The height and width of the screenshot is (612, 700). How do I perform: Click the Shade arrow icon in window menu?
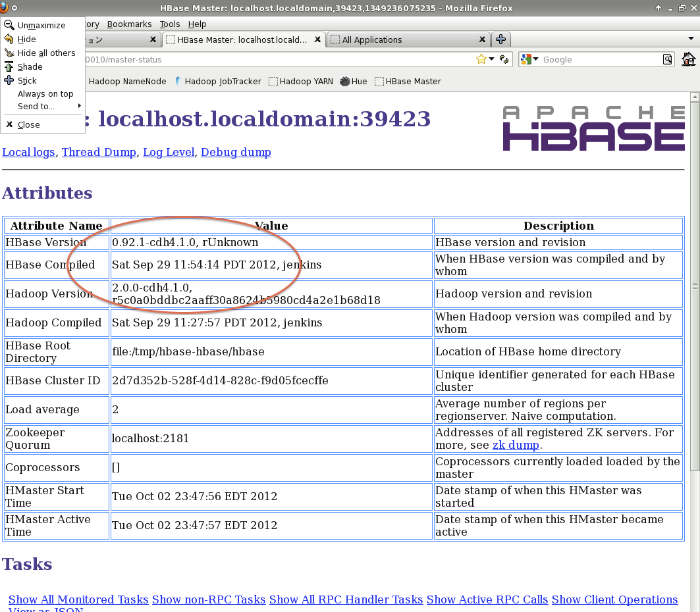[9, 66]
